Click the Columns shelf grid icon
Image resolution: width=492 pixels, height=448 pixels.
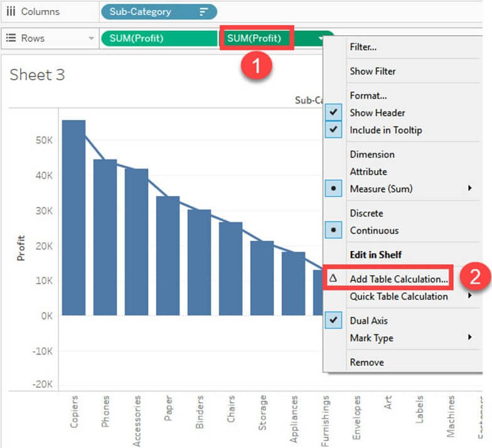(11, 11)
